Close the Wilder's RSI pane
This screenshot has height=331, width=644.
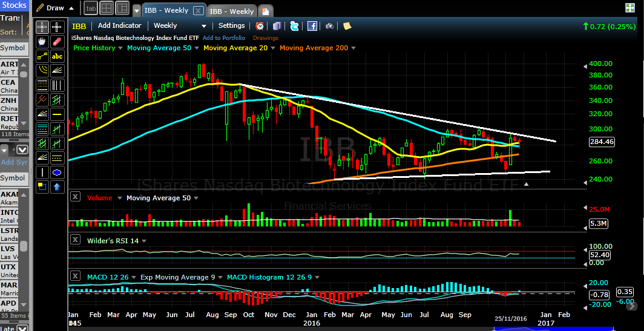(75, 240)
